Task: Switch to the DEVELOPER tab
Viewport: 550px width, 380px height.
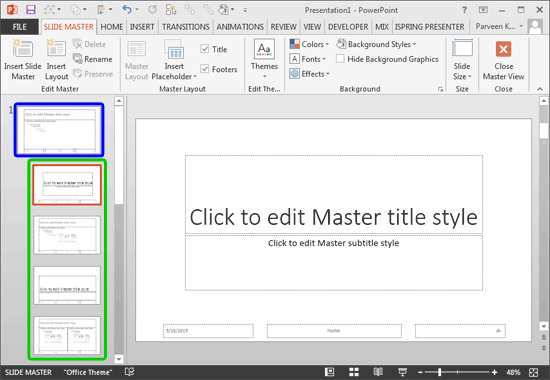Action: pos(348,27)
